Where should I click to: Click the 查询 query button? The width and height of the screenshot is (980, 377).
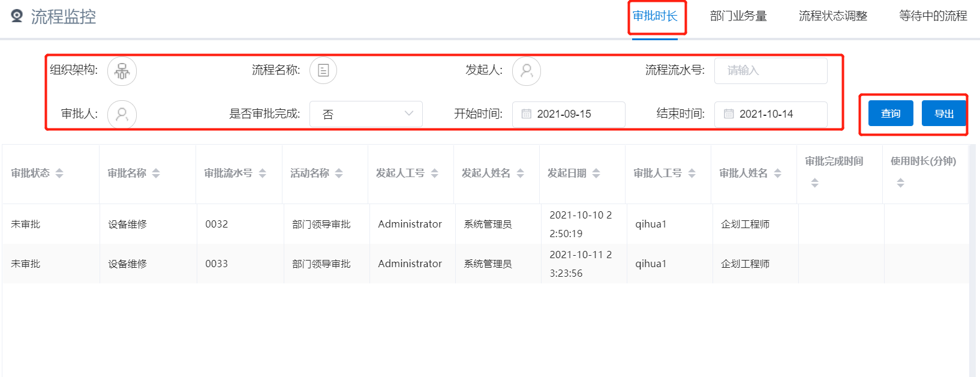[x=891, y=113]
